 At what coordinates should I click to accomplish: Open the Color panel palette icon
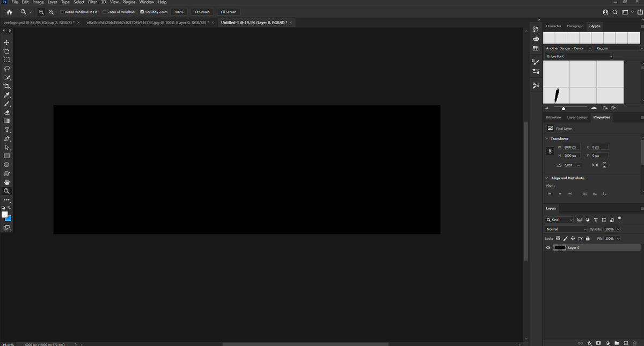coord(535,39)
